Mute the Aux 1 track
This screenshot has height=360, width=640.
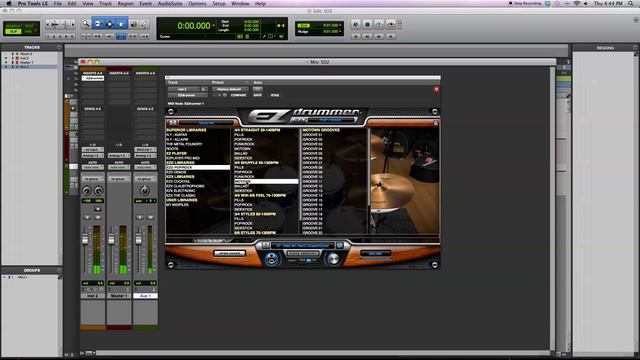tap(151, 217)
